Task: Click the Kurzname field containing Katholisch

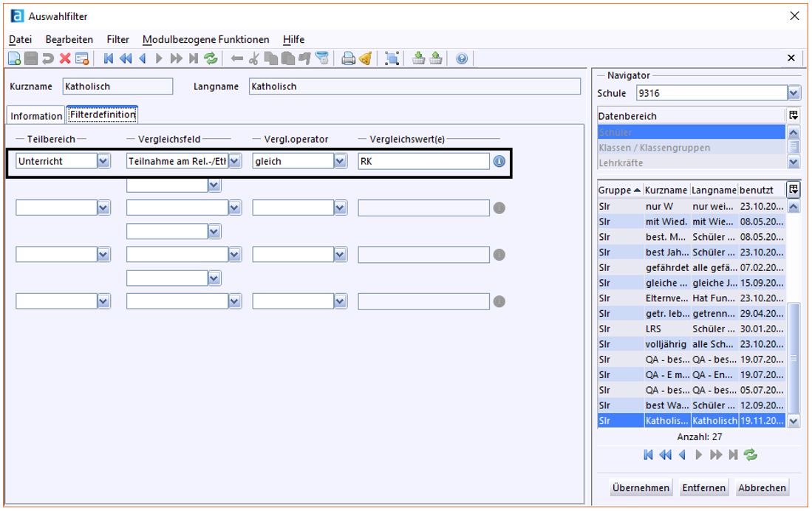Action: coord(117,86)
